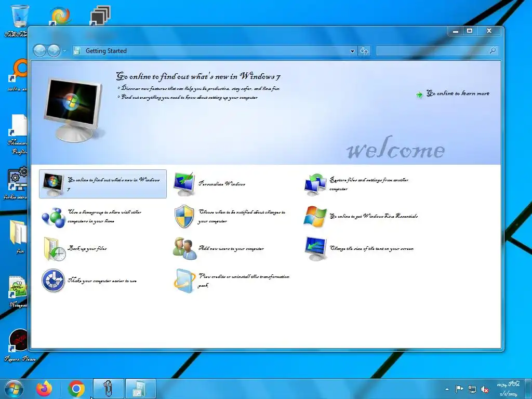This screenshot has width=532, height=399.
Task: Open Personalize Windows icon
Action: coord(184,183)
